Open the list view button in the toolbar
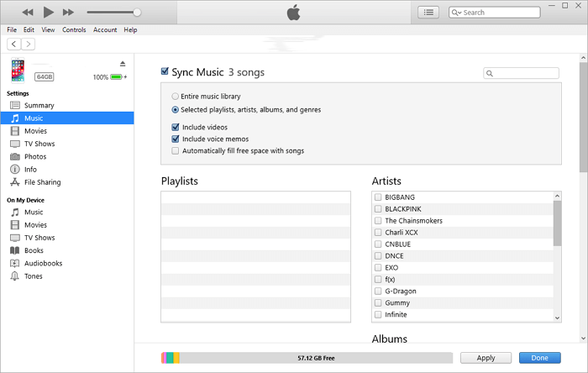 coord(428,13)
